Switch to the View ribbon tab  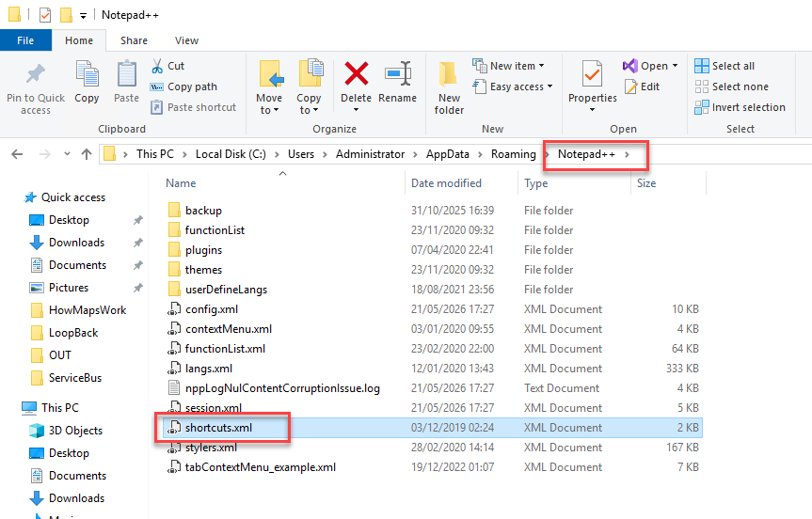[186, 40]
